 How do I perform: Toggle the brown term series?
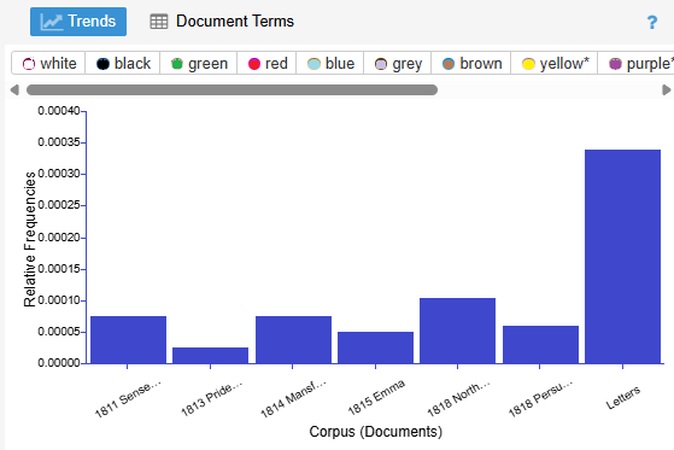tap(471, 64)
